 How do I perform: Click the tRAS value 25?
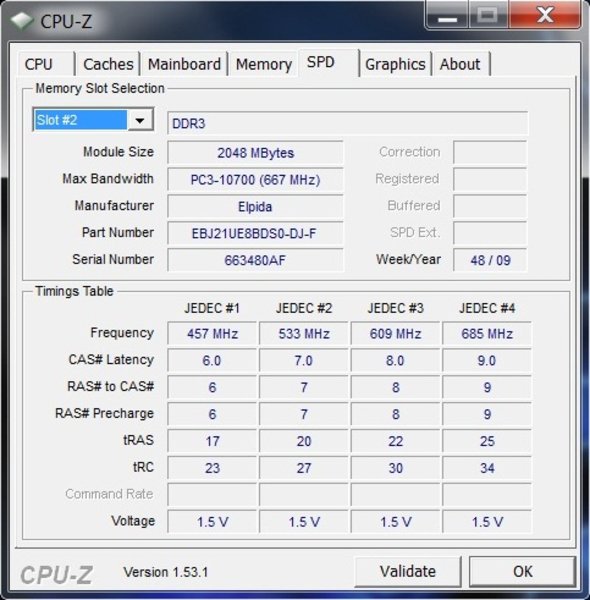click(x=487, y=441)
